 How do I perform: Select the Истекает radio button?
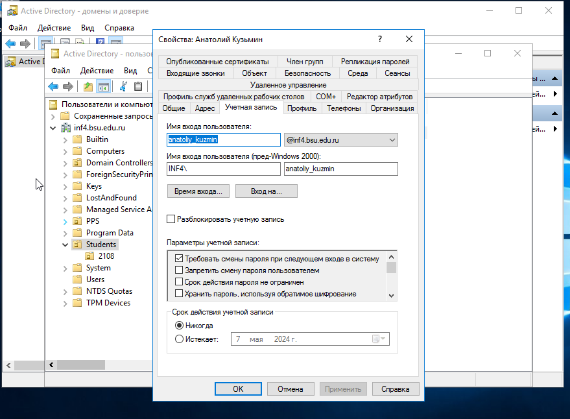tap(179, 339)
